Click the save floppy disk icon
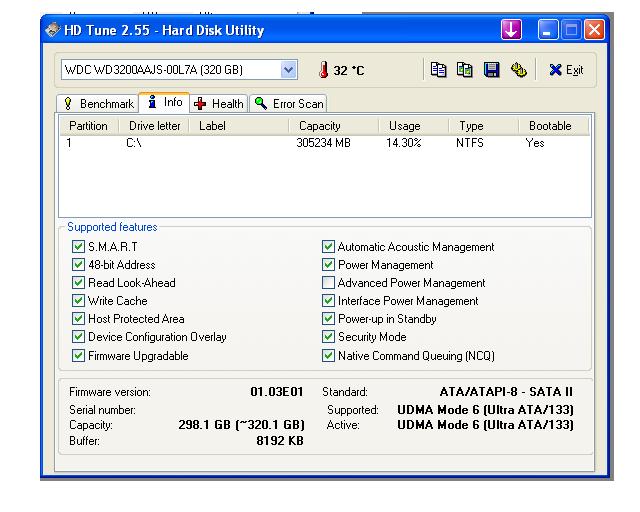This screenshot has height=512, width=640. click(x=491, y=70)
